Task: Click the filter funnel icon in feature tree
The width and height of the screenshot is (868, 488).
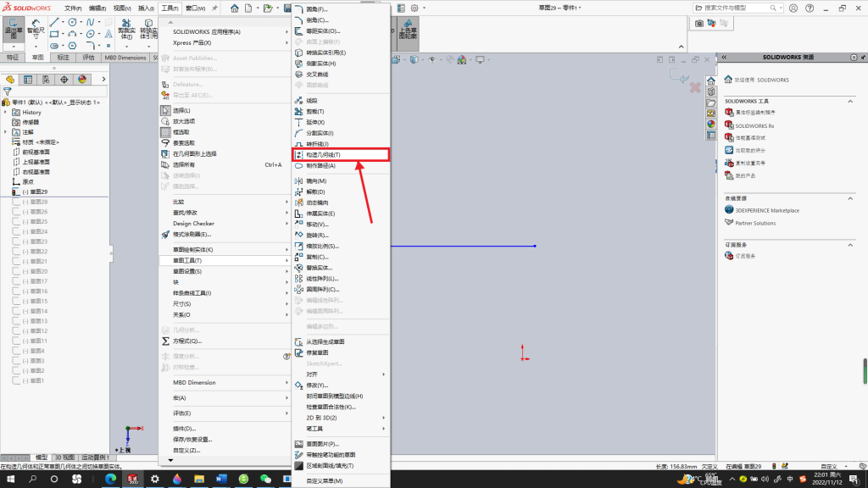Action: 7,91
